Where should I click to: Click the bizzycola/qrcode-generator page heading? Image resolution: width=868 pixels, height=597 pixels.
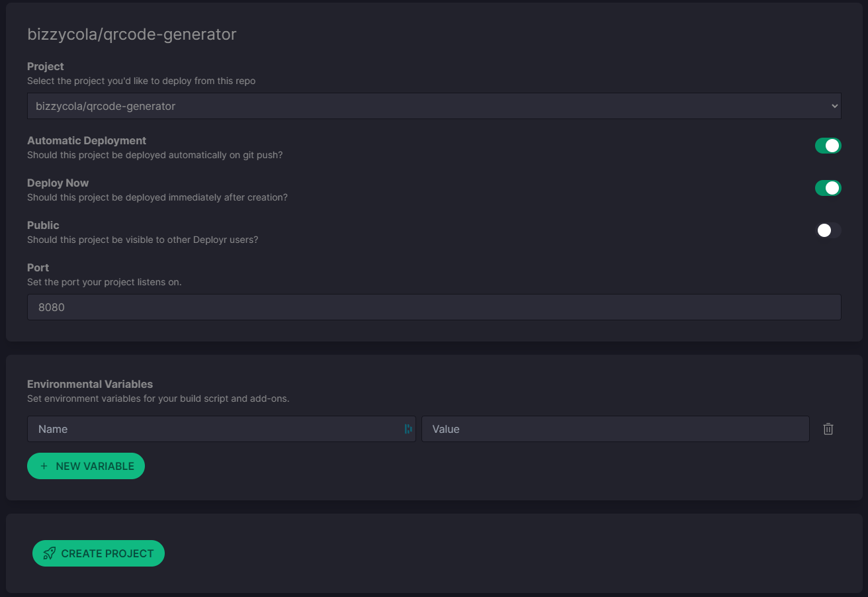click(132, 34)
